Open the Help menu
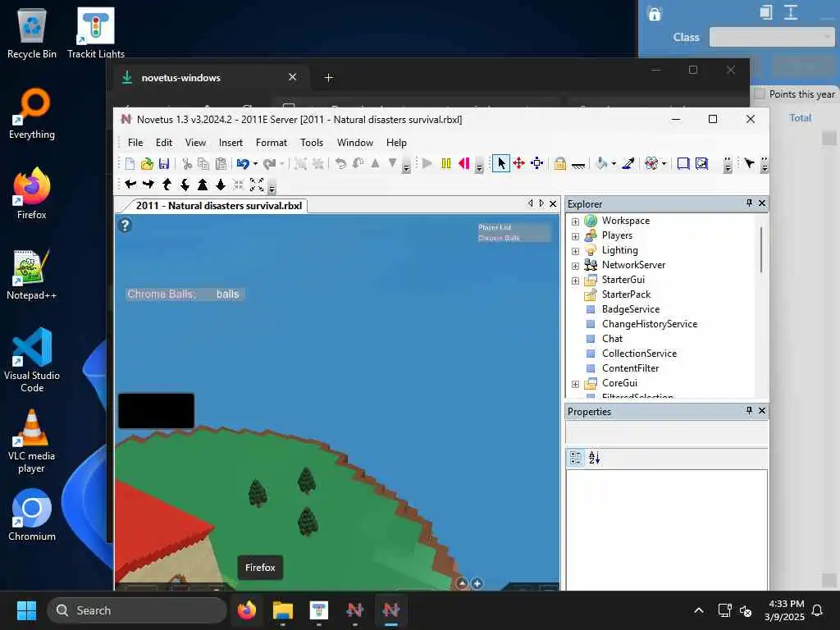This screenshot has width=840, height=630. (396, 143)
